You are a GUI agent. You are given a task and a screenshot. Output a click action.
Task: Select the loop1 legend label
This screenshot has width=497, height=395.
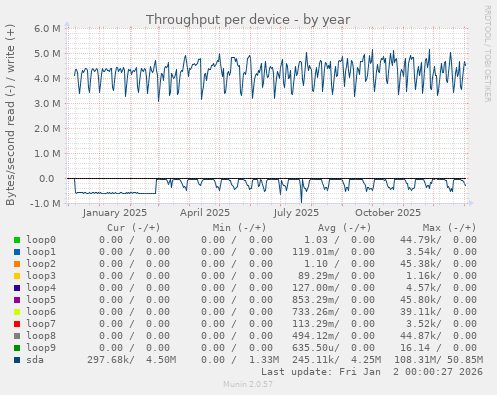click(x=41, y=252)
